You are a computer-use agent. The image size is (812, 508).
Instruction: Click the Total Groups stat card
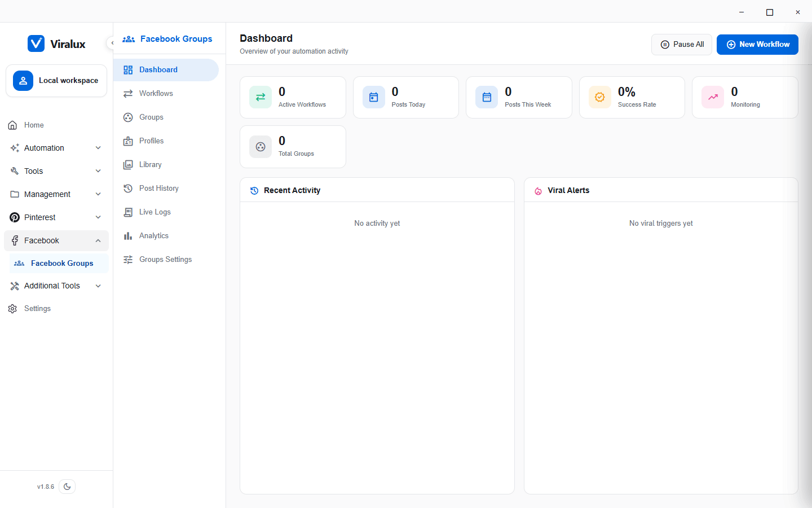click(293, 147)
